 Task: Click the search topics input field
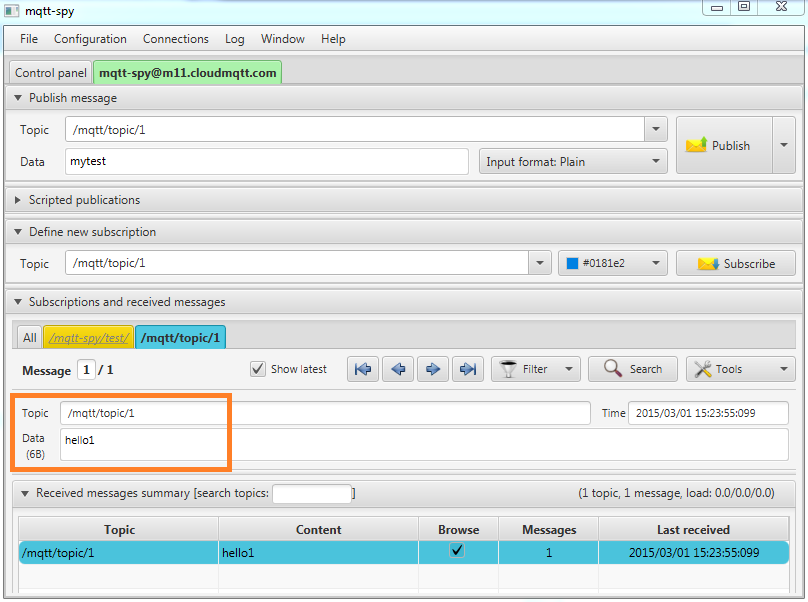pyautogui.click(x=312, y=493)
